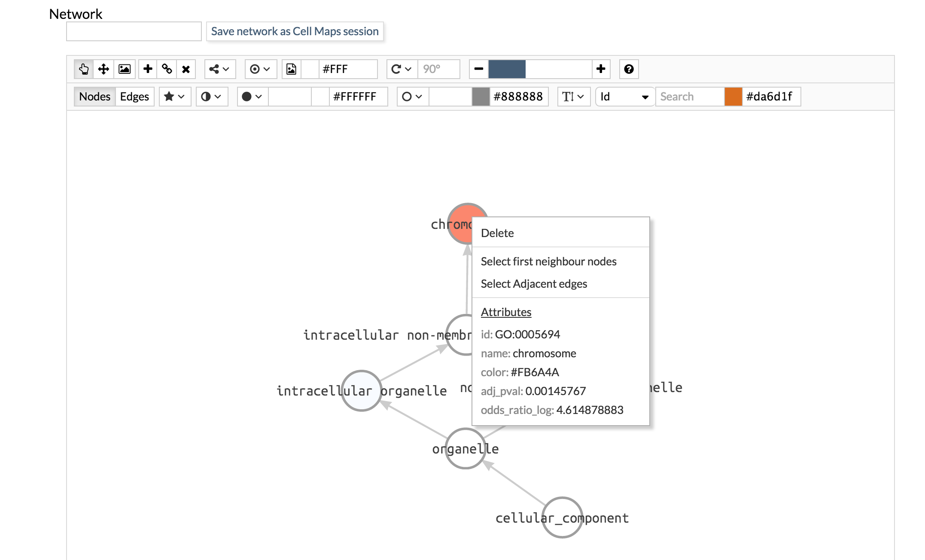Image resolution: width=925 pixels, height=560 pixels.
Task: Click the plus zoom-in button
Action: tap(601, 69)
